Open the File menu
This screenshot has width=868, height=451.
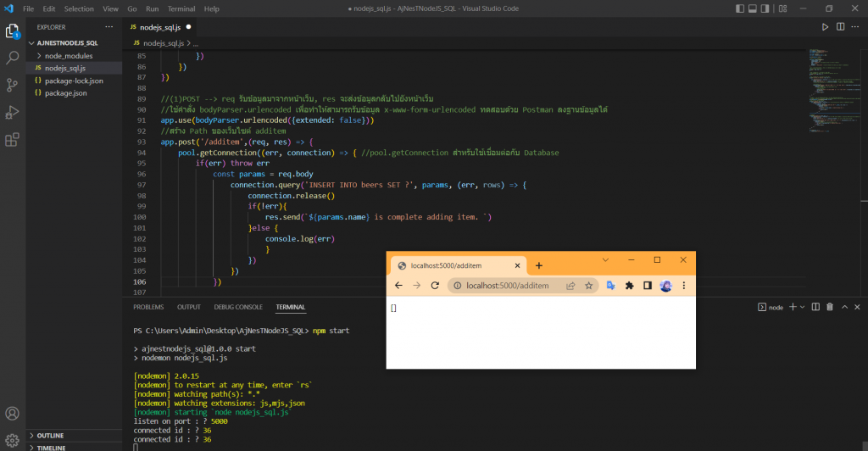coord(28,8)
